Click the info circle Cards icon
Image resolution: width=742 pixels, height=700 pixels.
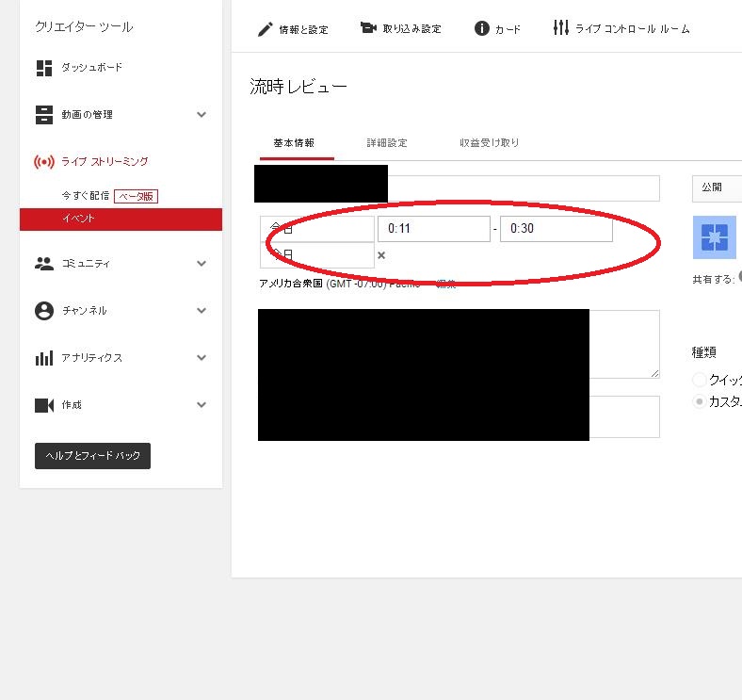(481, 28)
